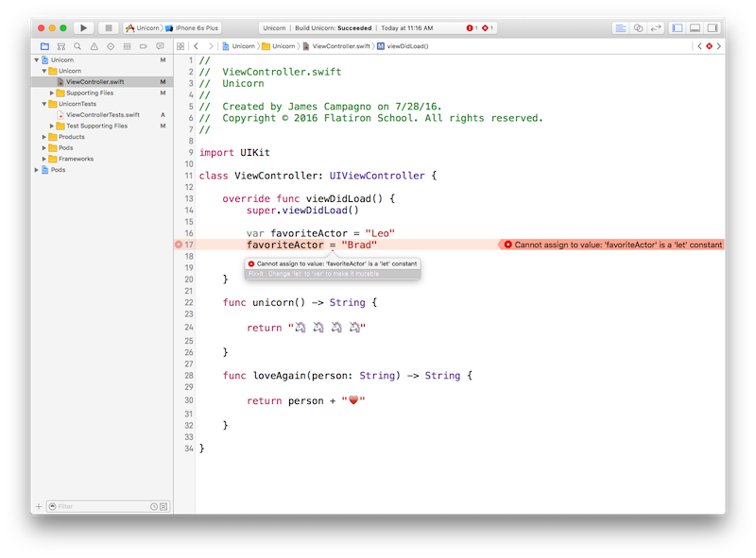Show only source-controlled files
The height and width of the screenshot is (558, 756).
[x=163, y=506]
